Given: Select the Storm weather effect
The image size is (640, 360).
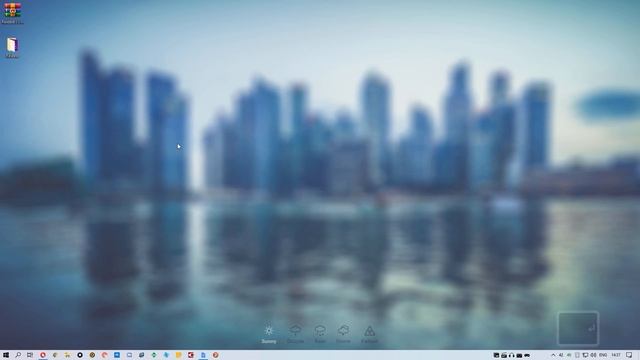Looking at the screenshot, I should click(x=343, y=334).
